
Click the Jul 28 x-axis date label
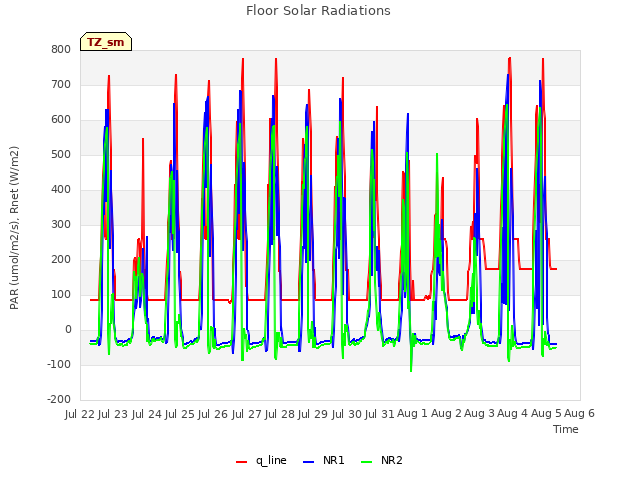(280, 414)
